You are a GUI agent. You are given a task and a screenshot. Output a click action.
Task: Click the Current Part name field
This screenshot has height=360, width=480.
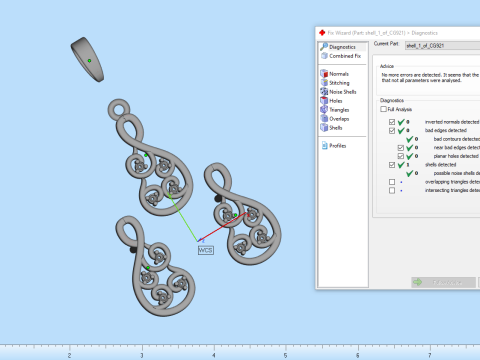(443, 46)
